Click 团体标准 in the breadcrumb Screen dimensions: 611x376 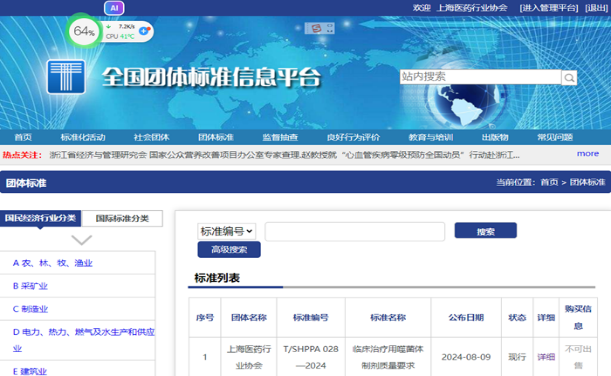tap(587, 182)
